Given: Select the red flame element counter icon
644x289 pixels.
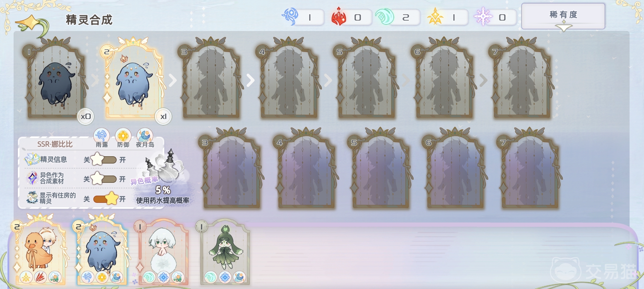Looking at the screenshot, I should (x=339, y=17).
